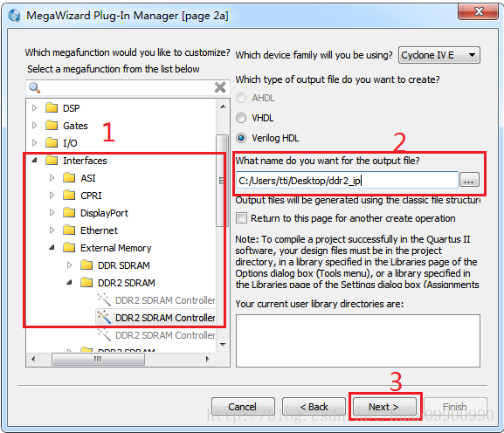Screen dimensions: 504x433
Task: Click the MegaWizard title bar app icon
Action: point(15,16)
